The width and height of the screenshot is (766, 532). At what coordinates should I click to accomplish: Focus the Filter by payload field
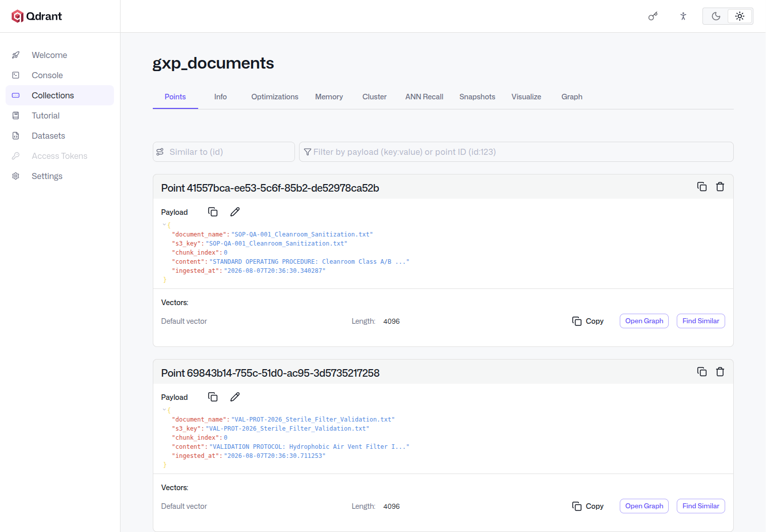click(x=516, y=152)
